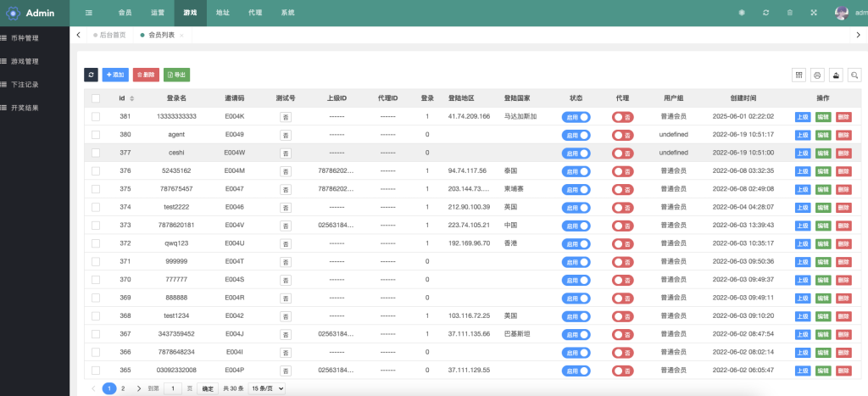The height and width of the screenshot is (396, 868).
Task: Toggle the 代理 switch for 7878620181
Action: tap(623, 226)
